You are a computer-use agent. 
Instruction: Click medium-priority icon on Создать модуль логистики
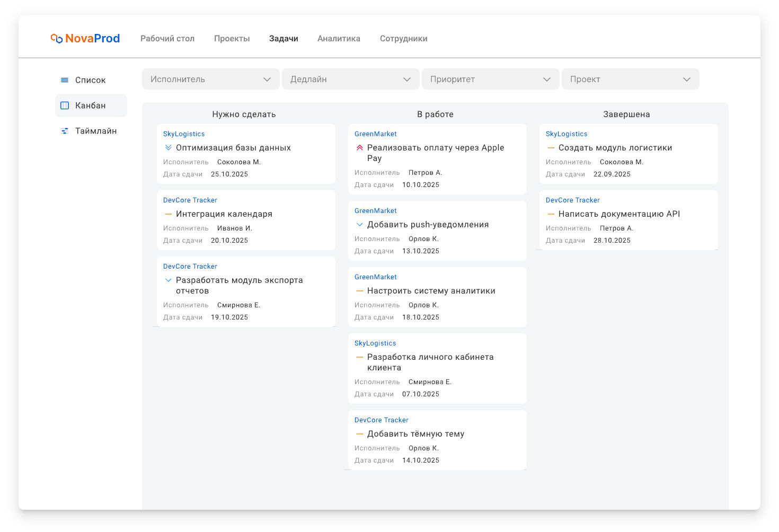(551, 148)
